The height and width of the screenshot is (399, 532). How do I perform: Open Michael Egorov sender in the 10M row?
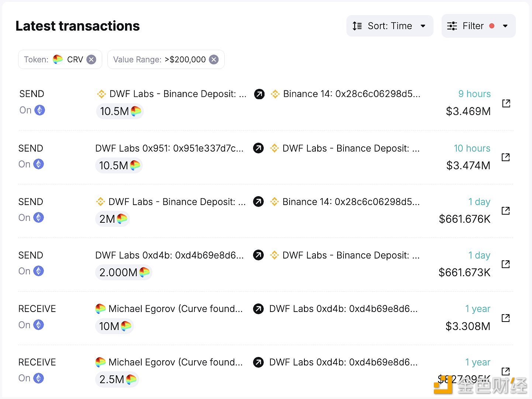tap(169, 309)
